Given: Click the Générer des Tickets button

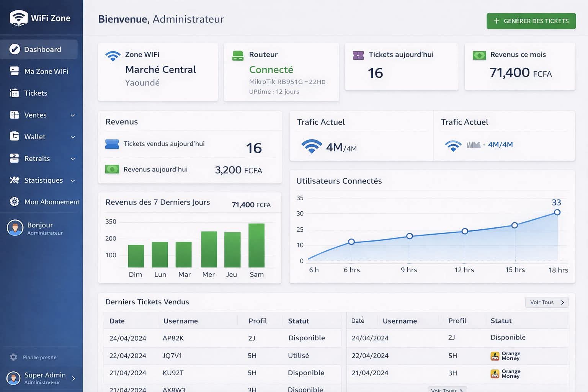Looking at the screenshot, I should (531, 21).
